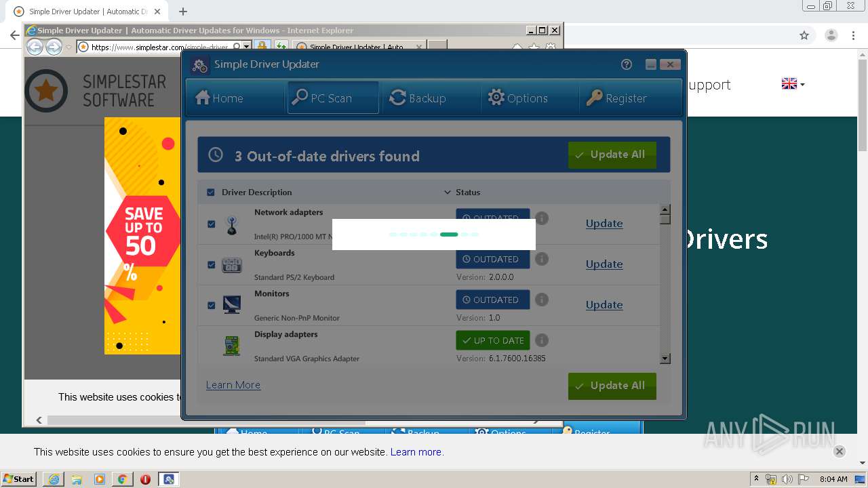Bookmark this page with Chrome star icon
868x488 pixels.
pyautogui.click(x=804, y=35)
